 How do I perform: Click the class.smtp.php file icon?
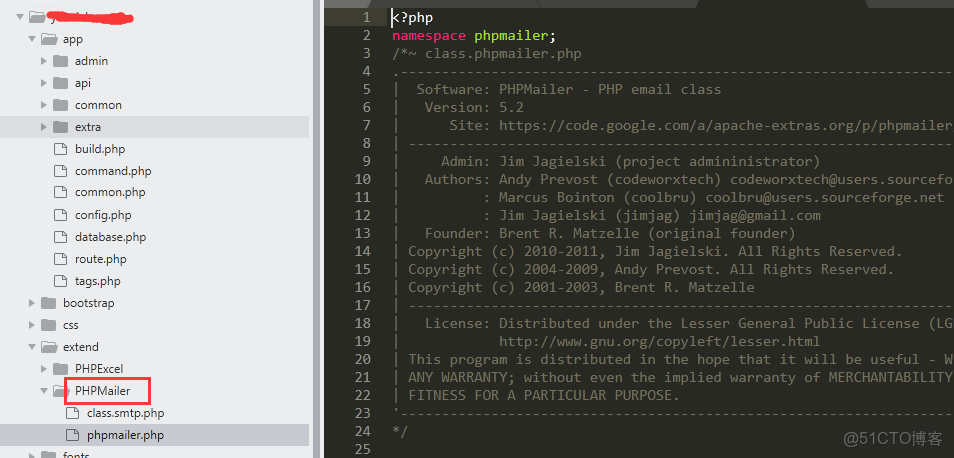(72, 413)
